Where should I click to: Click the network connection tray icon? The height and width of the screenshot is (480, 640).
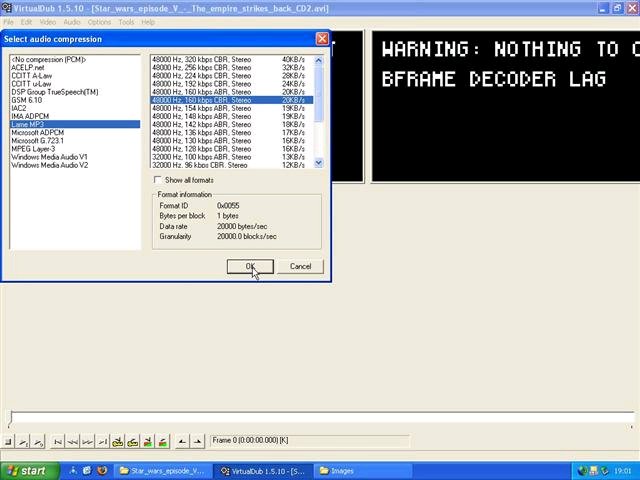coord(594,471)
